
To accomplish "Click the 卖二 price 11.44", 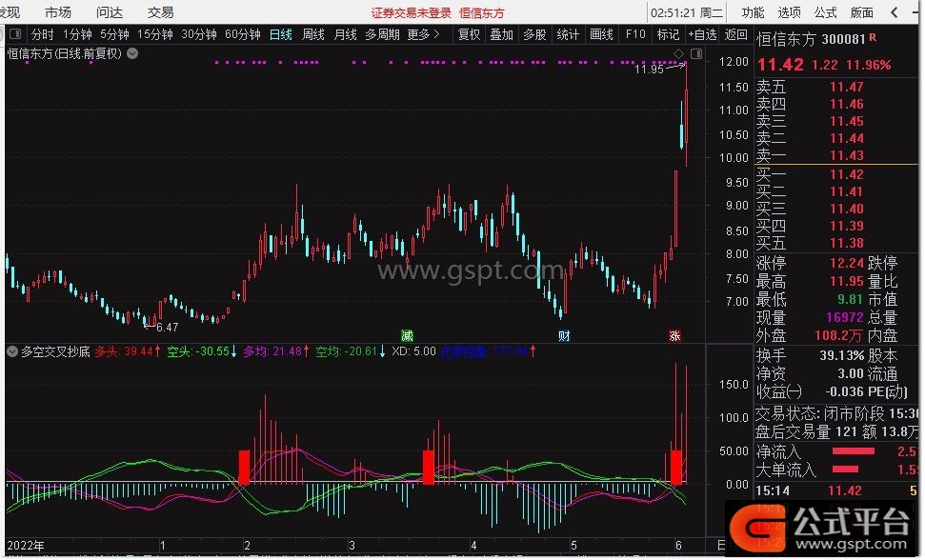I will pos(847,138).
